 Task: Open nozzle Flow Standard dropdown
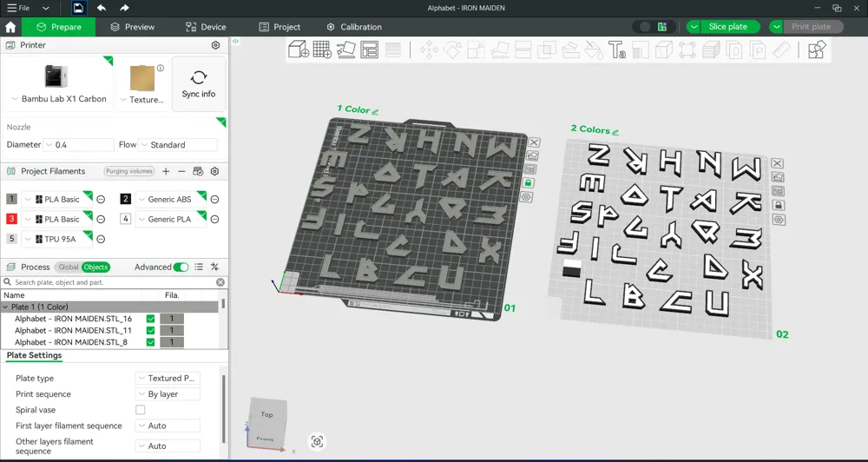click(178, 145)
